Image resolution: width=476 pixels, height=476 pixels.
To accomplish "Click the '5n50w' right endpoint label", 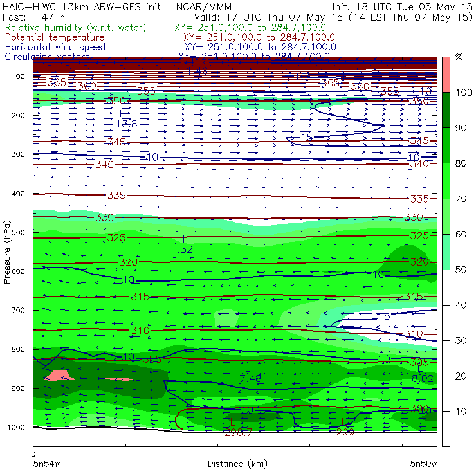I will pyautogui.click(x=423, y=464).
